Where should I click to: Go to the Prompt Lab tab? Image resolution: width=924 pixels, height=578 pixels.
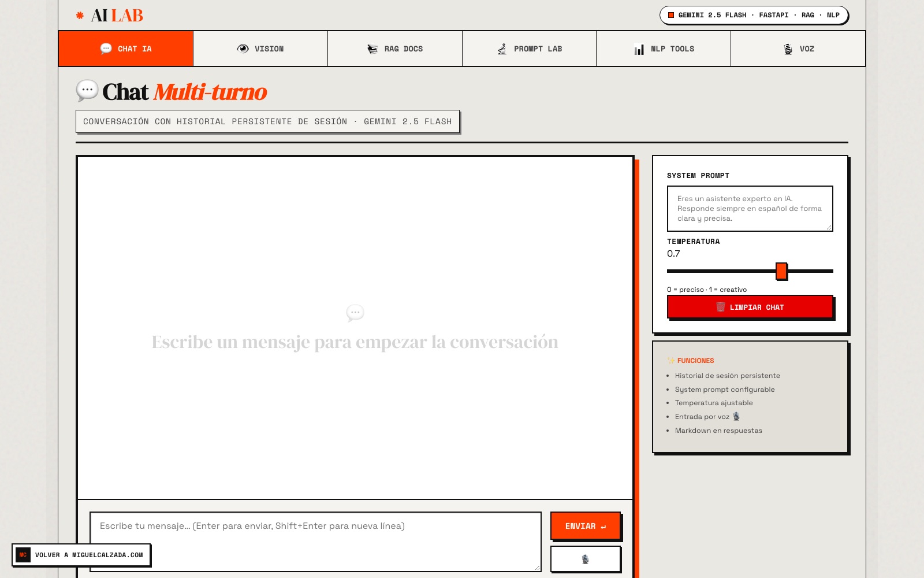[x=530, y=49]
